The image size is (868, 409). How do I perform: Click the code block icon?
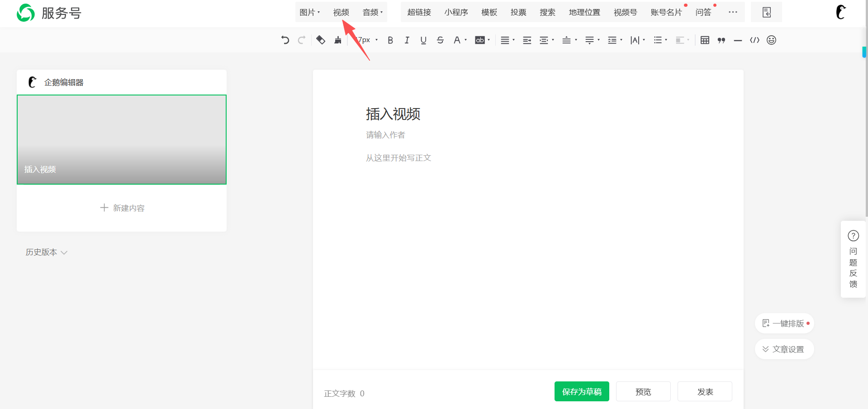754,40
